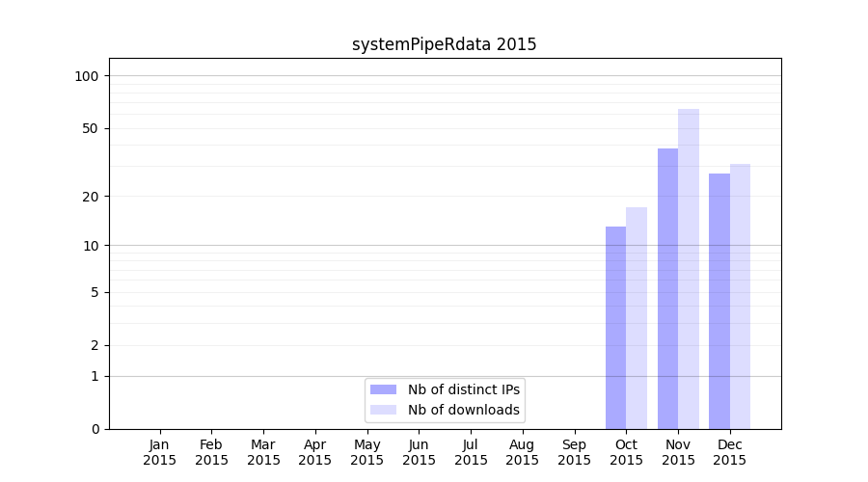868x482 pixels.
Task: Click the chart title systemPipeRdata 2015
Action: coord(444,44)
